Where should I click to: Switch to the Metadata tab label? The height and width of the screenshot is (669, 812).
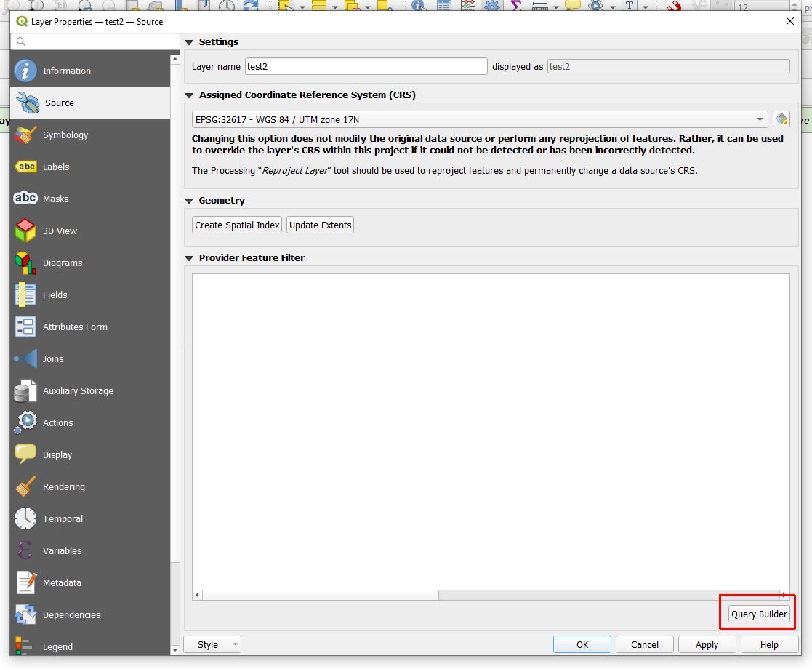click(x=62, y=582)
